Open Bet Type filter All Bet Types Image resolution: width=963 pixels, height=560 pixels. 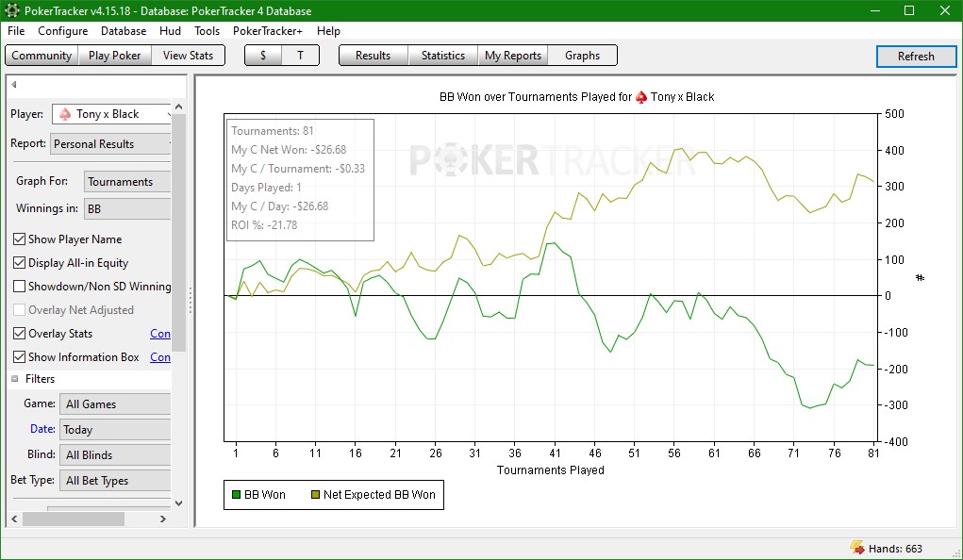(115, 481)
